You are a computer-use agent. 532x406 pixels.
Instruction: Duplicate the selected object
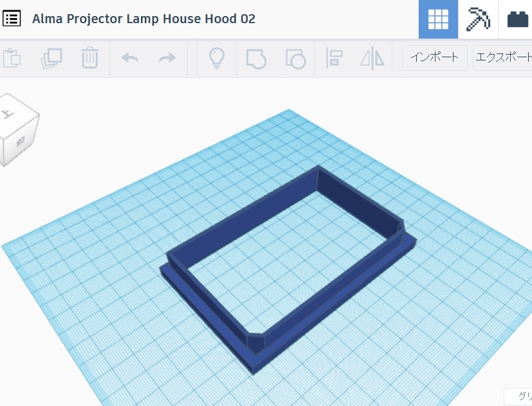point(50,58)
